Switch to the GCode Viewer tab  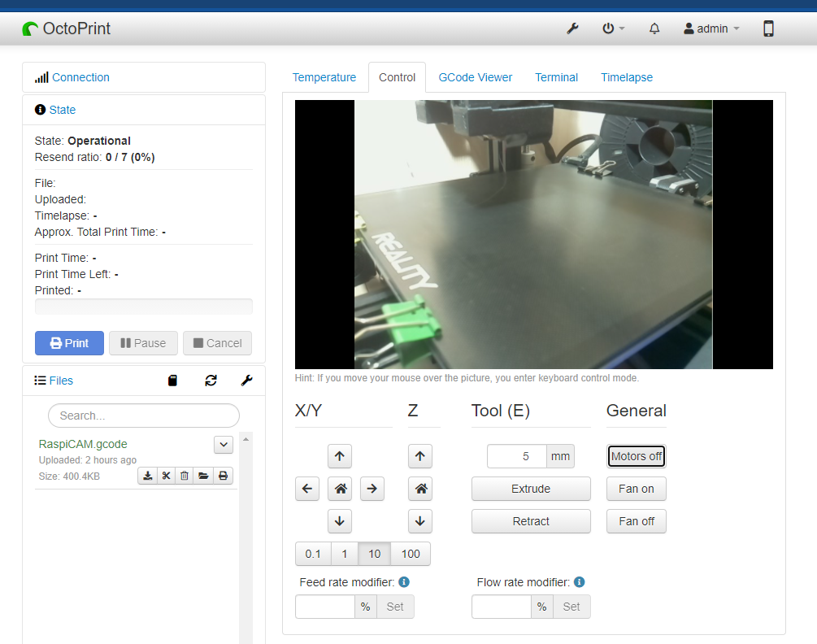(x=475, y=76)
